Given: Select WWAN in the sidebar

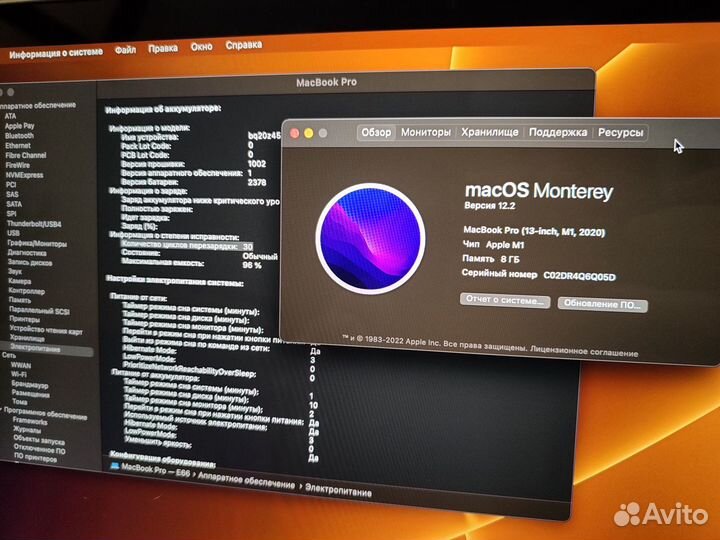Looking at the screenshot, I should tap(21, 366).
